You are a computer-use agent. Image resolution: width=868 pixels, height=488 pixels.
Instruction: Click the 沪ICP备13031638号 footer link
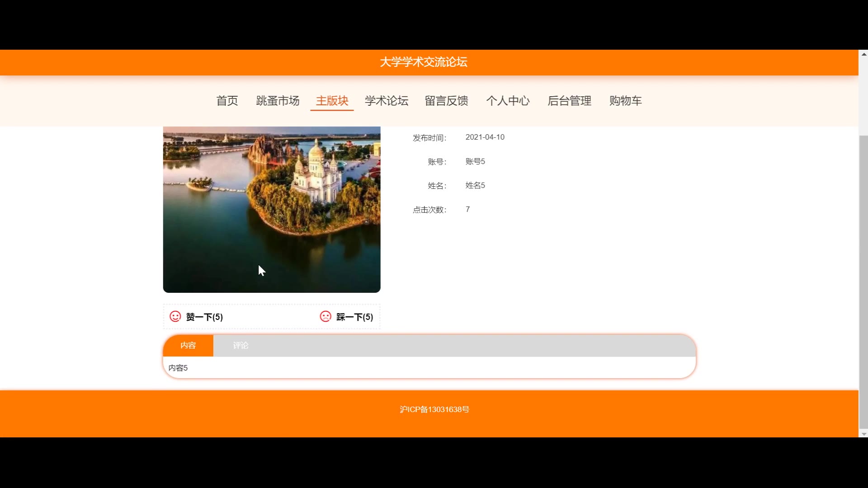[x=434, y=409]
